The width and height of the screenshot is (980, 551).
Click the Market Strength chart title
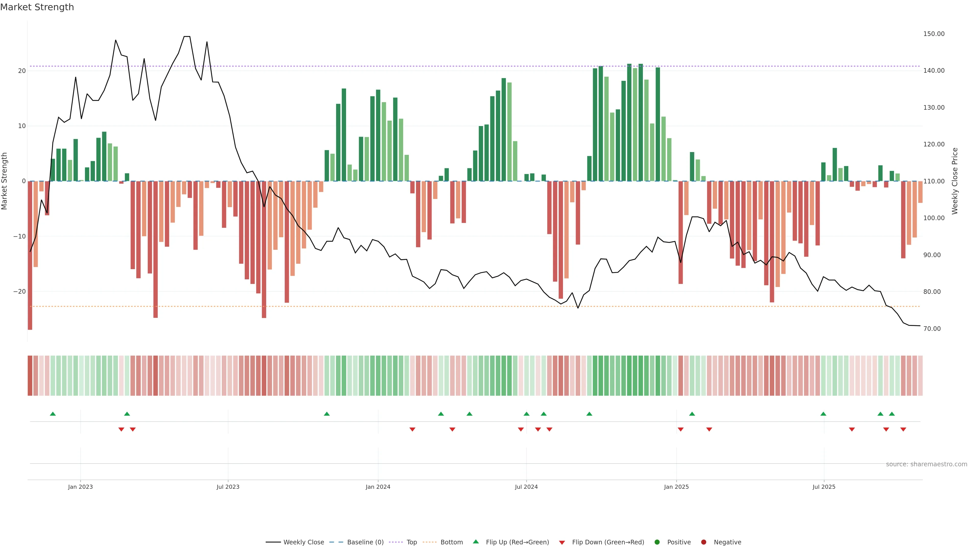coord(37,7)
